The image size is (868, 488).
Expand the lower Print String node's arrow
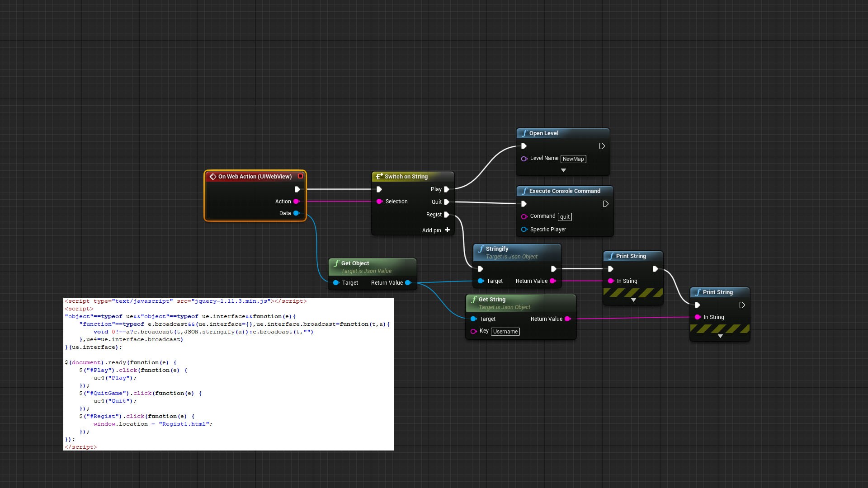[x=720, y=336]
